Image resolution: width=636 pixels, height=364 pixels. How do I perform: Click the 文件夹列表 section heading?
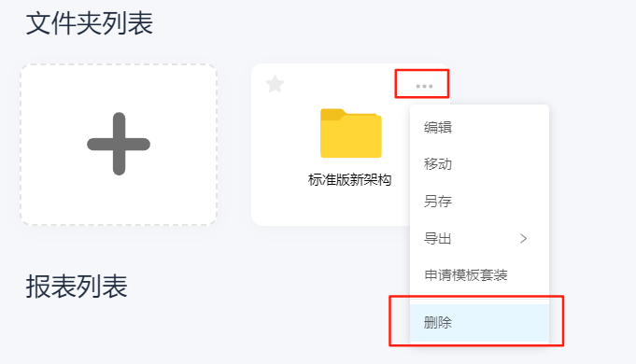pyautogui.click(x=90, y=23)
